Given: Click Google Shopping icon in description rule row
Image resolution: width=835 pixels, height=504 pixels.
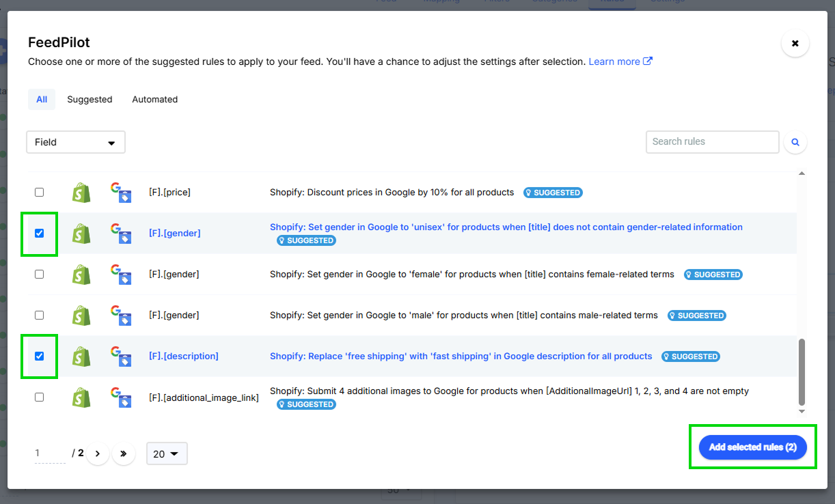Looking at the screenshot, I should coord(120,356).
